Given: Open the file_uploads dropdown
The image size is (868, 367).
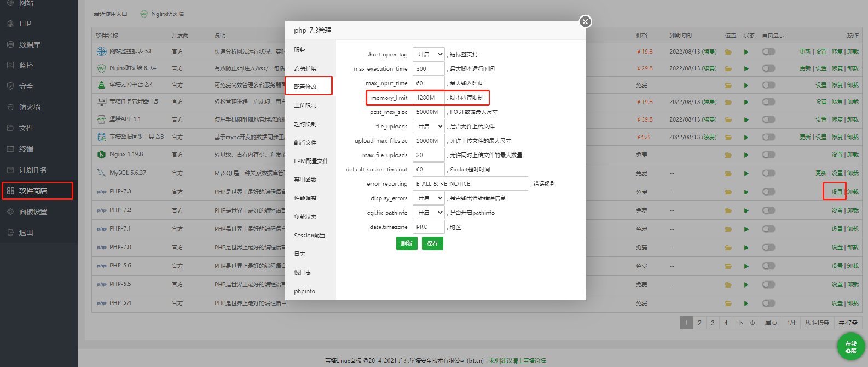Looking at the screenshot, I should tap(429, 126).
